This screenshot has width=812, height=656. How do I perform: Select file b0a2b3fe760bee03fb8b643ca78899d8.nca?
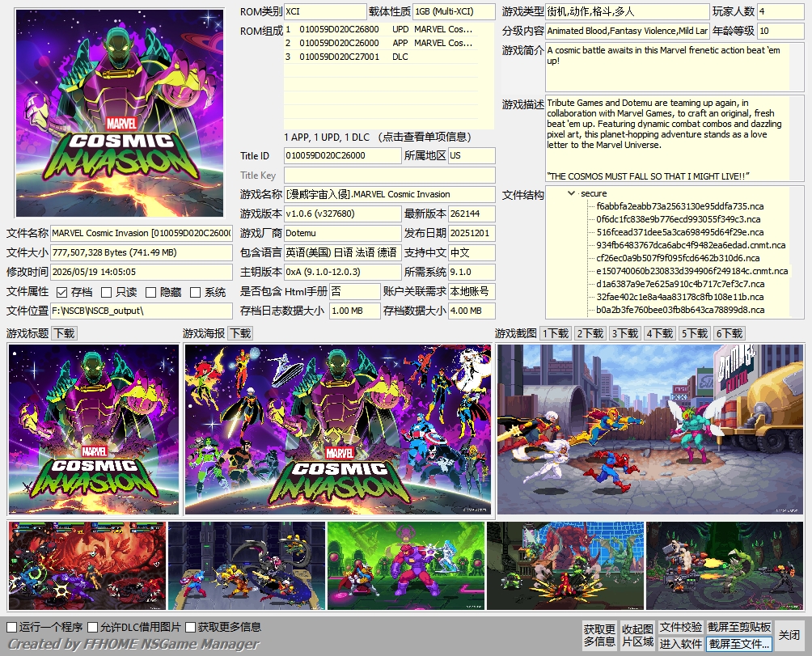pos(680,310)
